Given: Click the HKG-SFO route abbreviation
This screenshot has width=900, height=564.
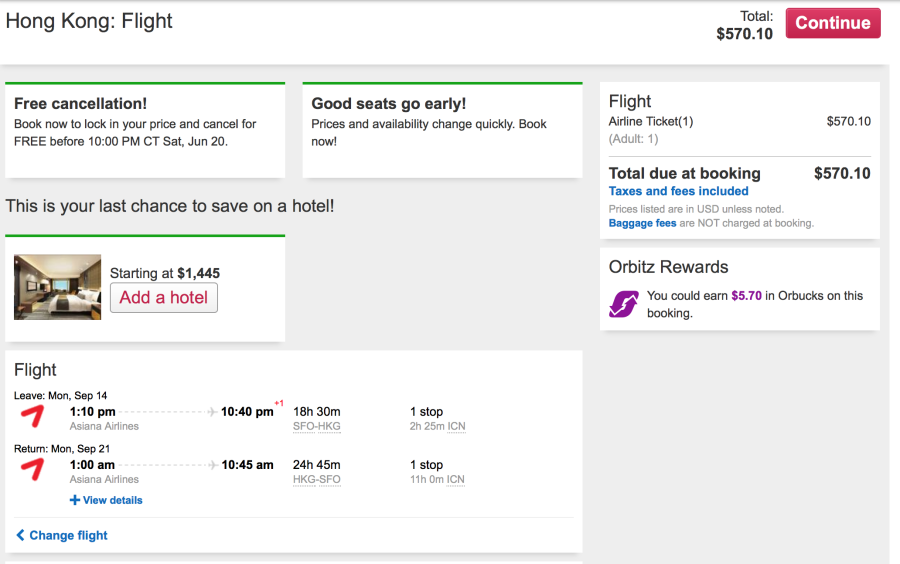Looking at the screenshot, I should [317, 480].
